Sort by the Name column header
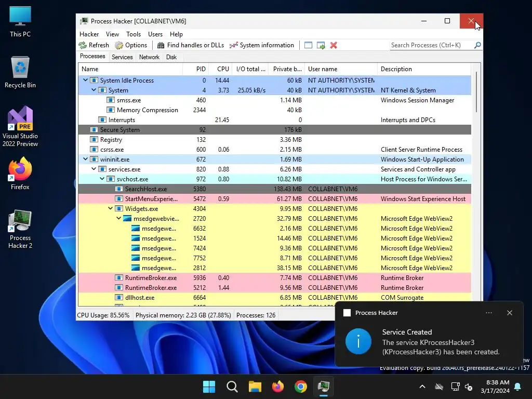Image resolution: width=532 pixels, height=399 pixels. tap(130, 69)
